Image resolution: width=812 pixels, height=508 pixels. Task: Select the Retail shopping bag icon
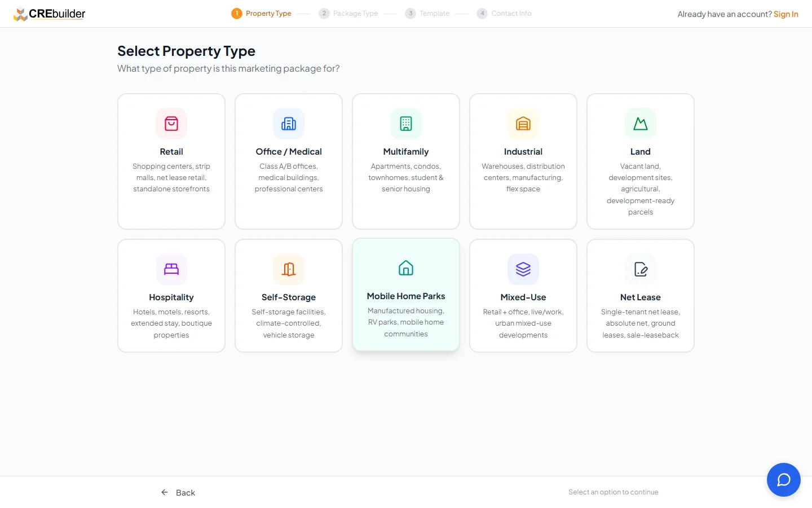pyautogui.click(x=171, y=124)
